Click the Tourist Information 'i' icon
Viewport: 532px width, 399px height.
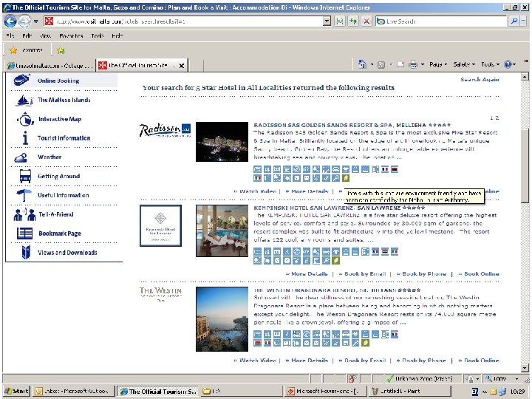[25, 138]
